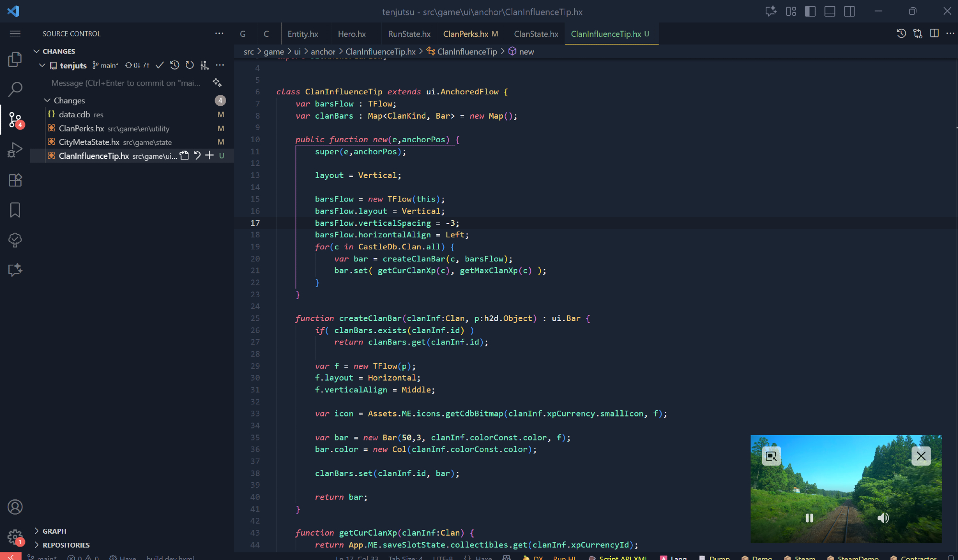Stage ClanInfluenceTip.hx with the plus icon
958x560 pixels.
pos(209,156)
